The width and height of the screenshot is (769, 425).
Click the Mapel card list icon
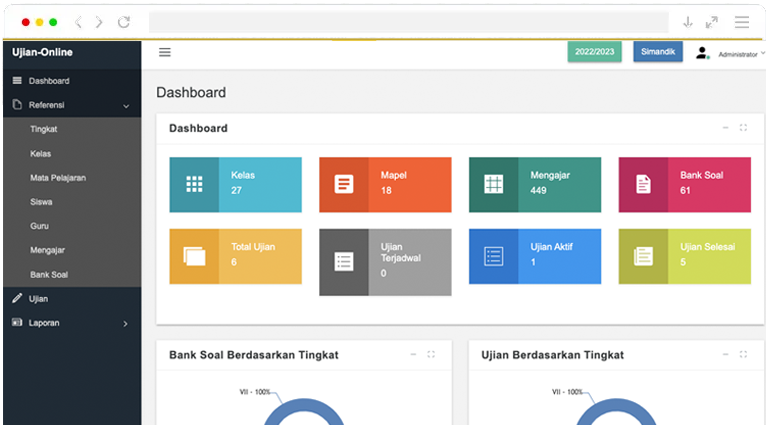(344, 184)
